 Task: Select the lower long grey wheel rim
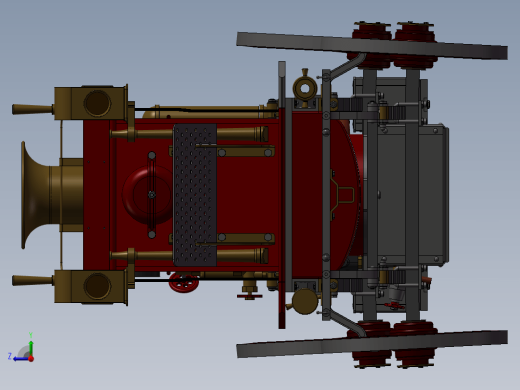(372, 344)
